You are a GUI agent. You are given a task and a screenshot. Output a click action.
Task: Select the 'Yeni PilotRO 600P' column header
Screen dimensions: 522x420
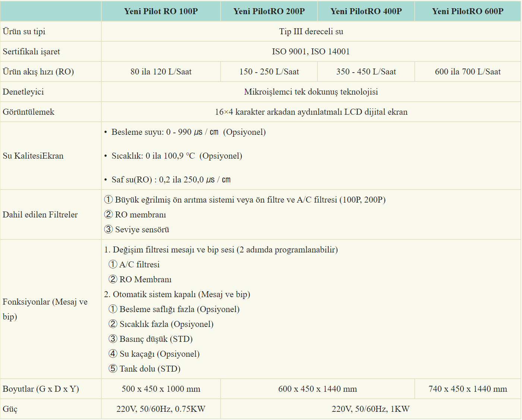tap(468, 11)
